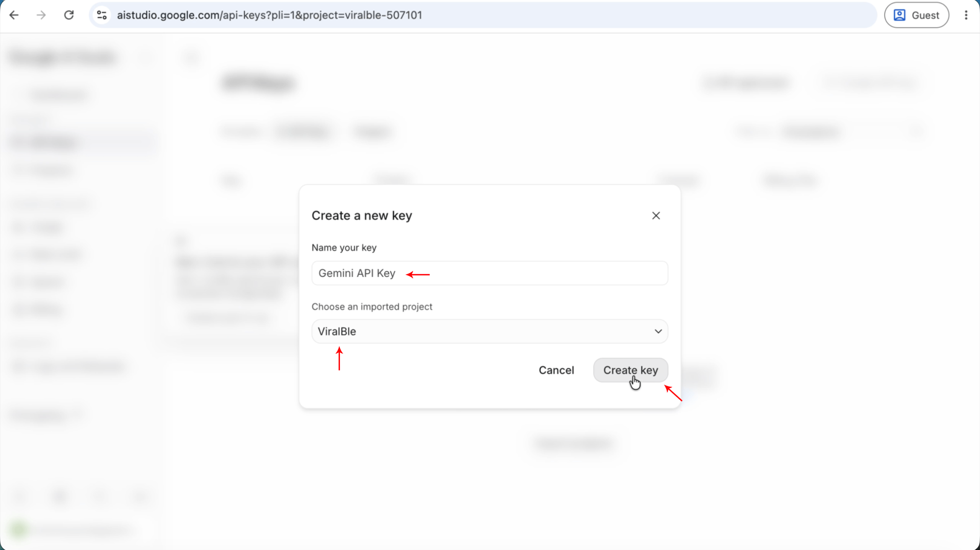
Task: Open the browser three-dot menu
Action: tap(966, 15)
